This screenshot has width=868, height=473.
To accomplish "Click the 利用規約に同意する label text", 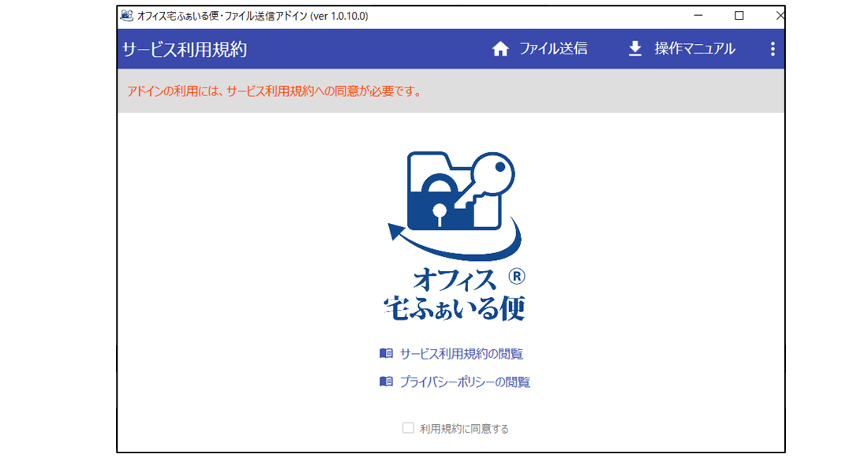I will click(x=464, y=429).
